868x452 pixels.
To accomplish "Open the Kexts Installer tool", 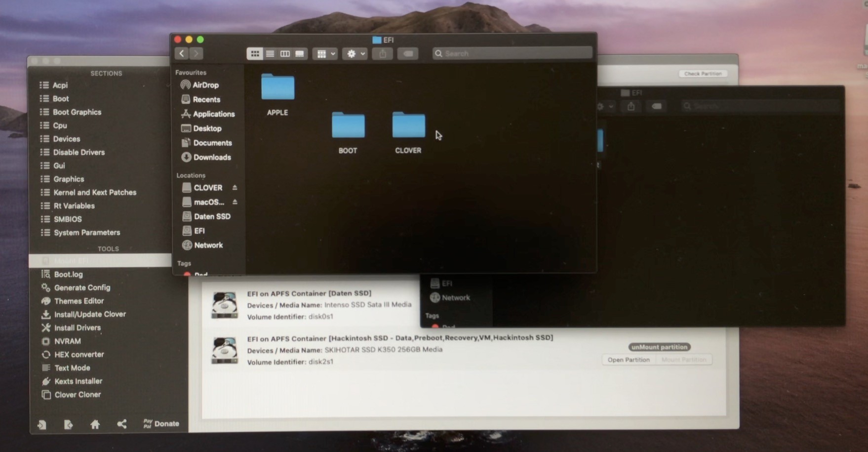I will coord(72,381).
